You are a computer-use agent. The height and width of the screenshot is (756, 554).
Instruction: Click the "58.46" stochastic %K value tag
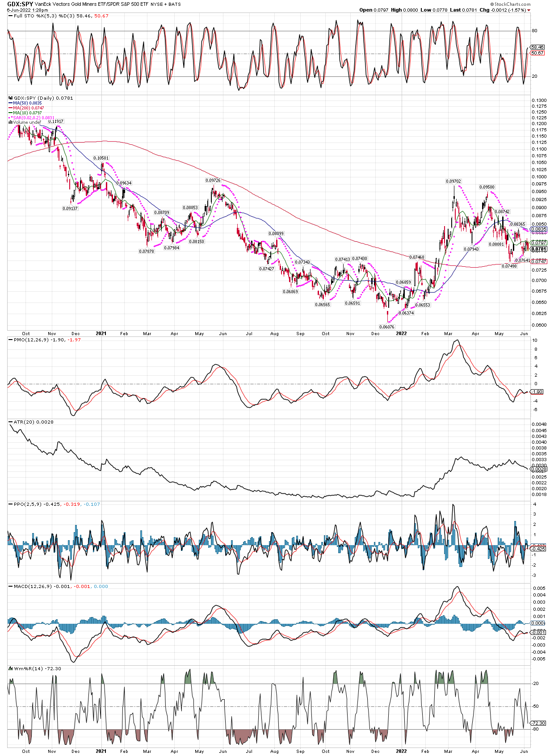pos(537,47)
